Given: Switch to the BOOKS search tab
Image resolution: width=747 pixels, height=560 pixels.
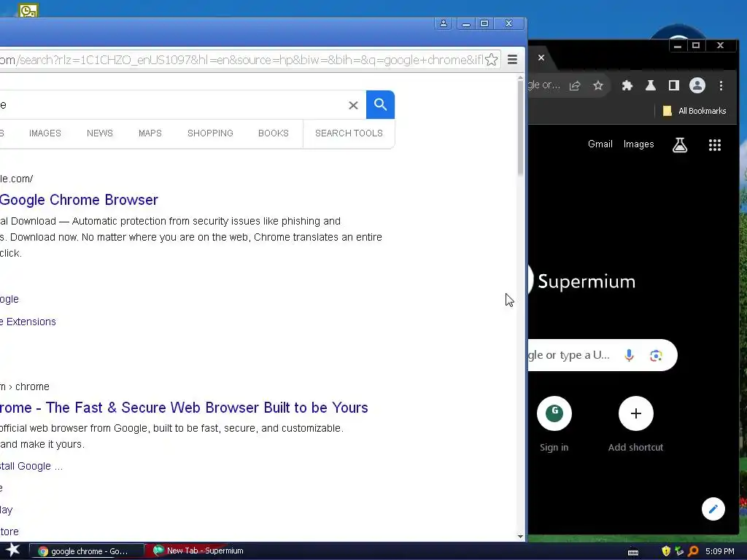Looking at the screenshot, I should [274, 133].
